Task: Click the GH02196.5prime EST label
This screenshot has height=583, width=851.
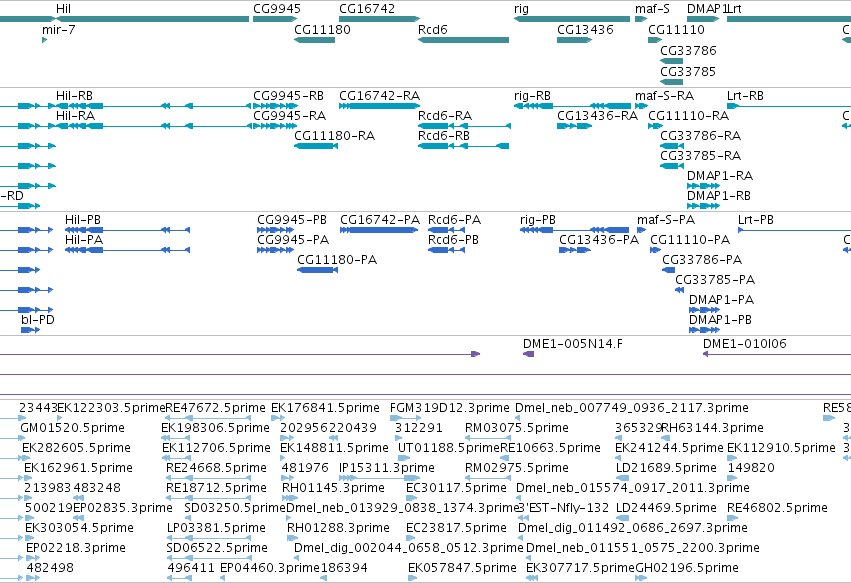Action: (687, 568)
